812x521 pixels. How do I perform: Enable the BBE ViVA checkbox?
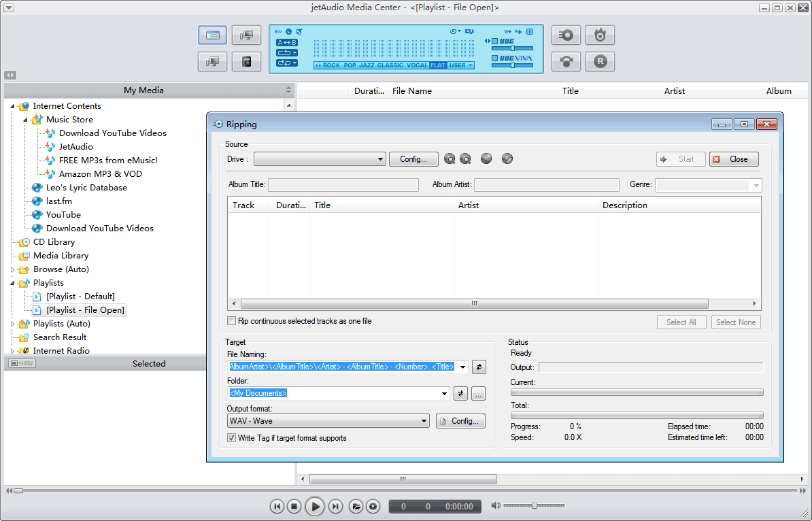coord(494,58)
